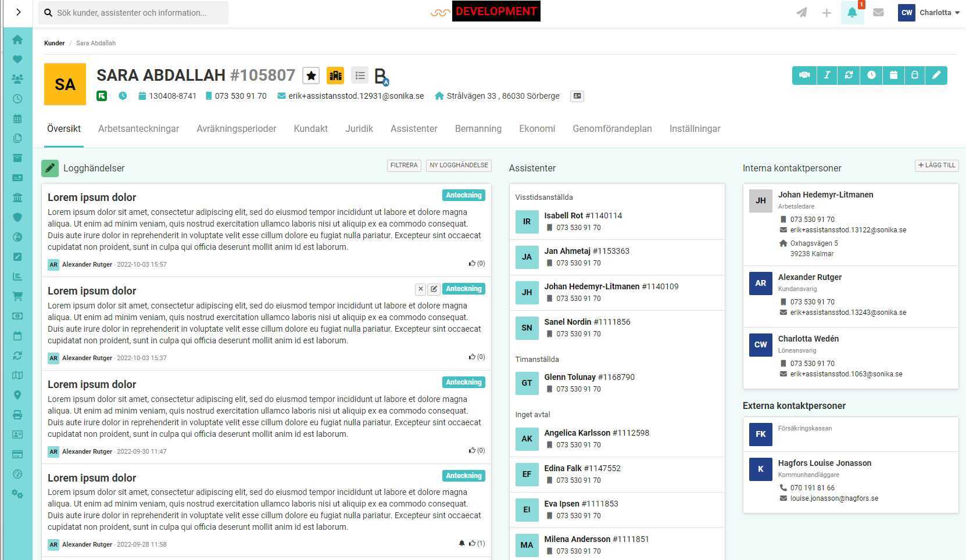Click the shield icon in the sidebar
Screen dimensions: 966x560
click(17, 217)
